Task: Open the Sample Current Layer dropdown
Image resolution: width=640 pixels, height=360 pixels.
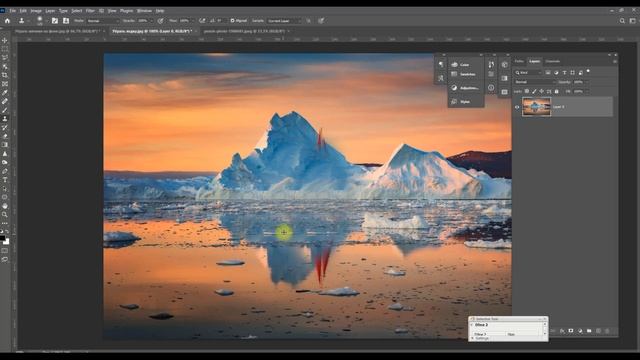Action: [284, 20]
